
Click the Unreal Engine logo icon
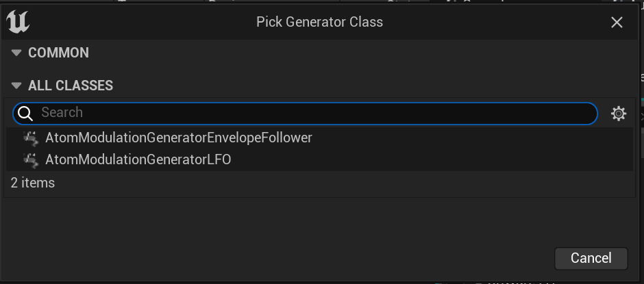[18, 22]
